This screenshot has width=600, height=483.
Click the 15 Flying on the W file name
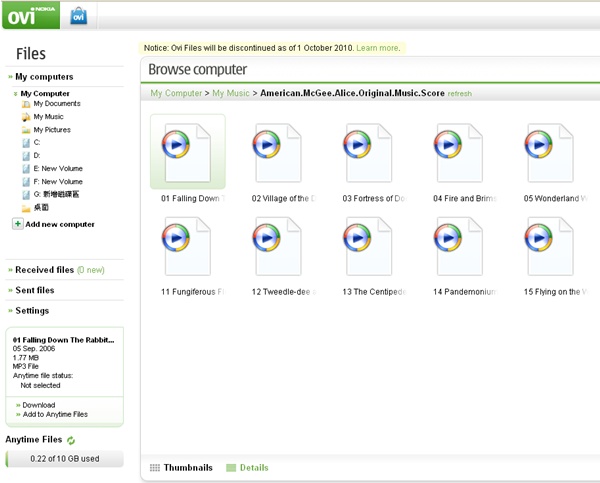[x=556, y=292]
